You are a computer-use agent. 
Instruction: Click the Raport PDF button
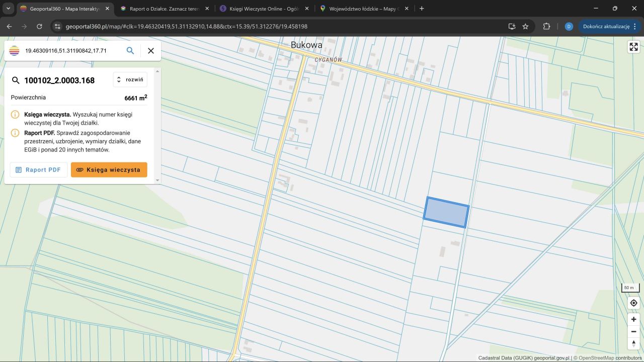click(x=39, y=170)
